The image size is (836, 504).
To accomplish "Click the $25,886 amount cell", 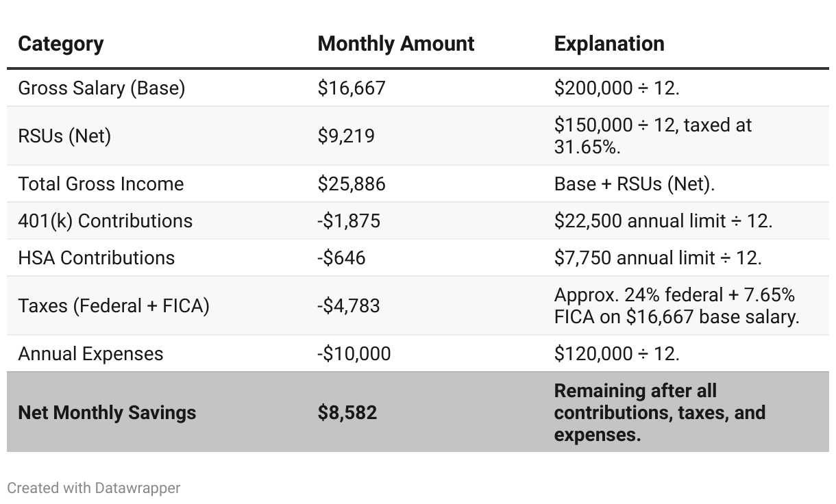I will (352, 184).
